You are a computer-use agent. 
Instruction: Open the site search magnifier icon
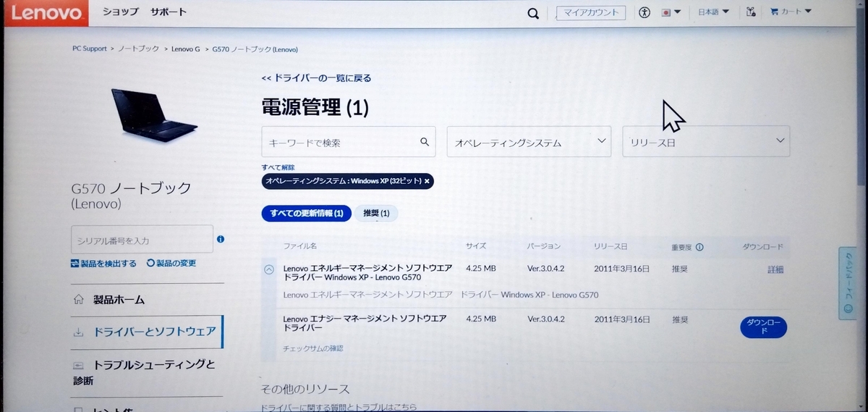point(533,13)
